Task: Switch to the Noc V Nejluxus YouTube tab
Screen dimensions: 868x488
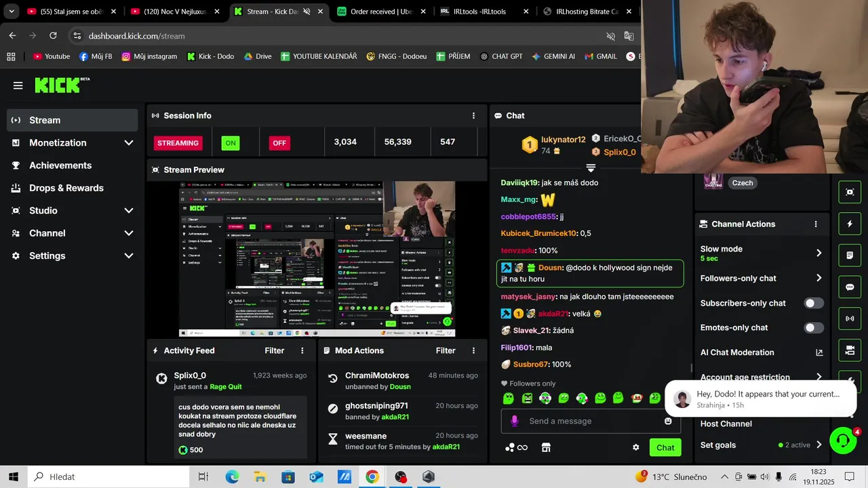Action: [174, 12]
